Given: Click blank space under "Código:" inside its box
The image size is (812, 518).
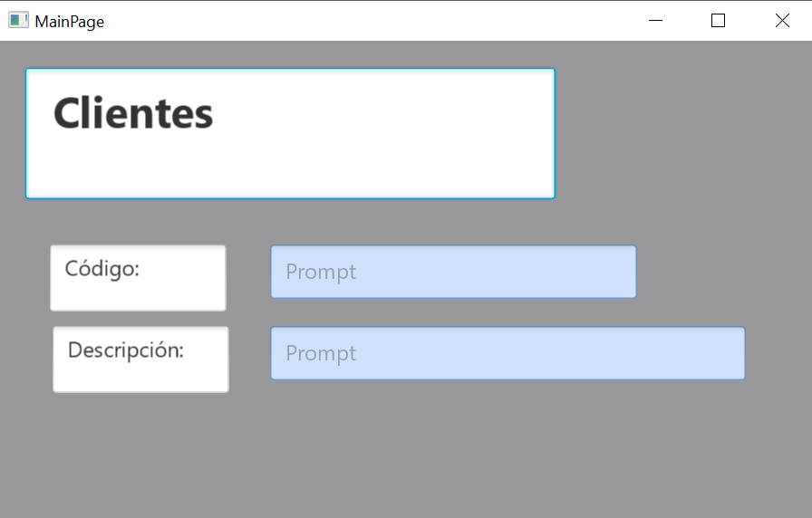Looking at the screenshot, I should point(136,295).
